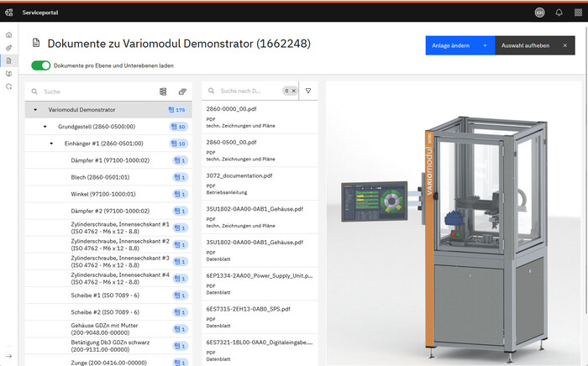Click the Anlage ändern button
Viewport: 588px width, 366px height.
460,45
